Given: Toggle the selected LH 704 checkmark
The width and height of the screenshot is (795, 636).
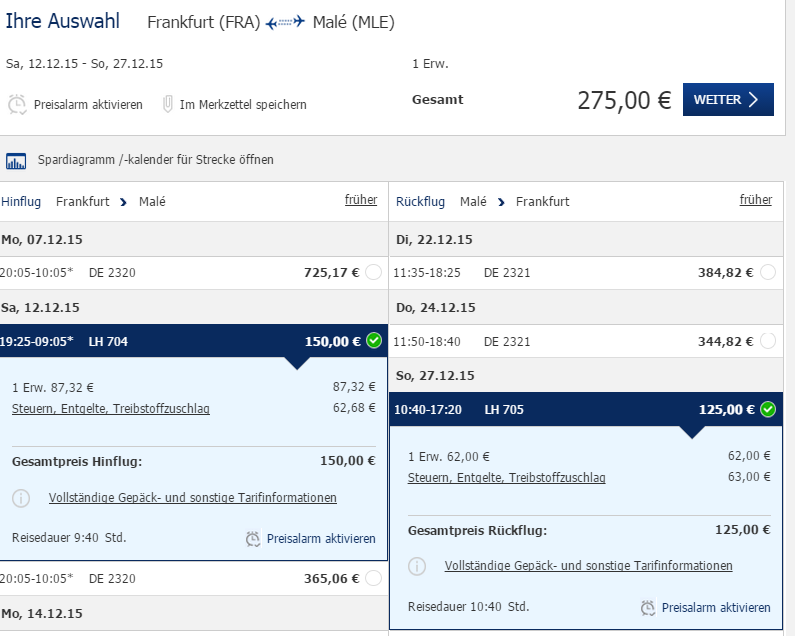Looking at the screenshot, I should (x=374, y=340).
